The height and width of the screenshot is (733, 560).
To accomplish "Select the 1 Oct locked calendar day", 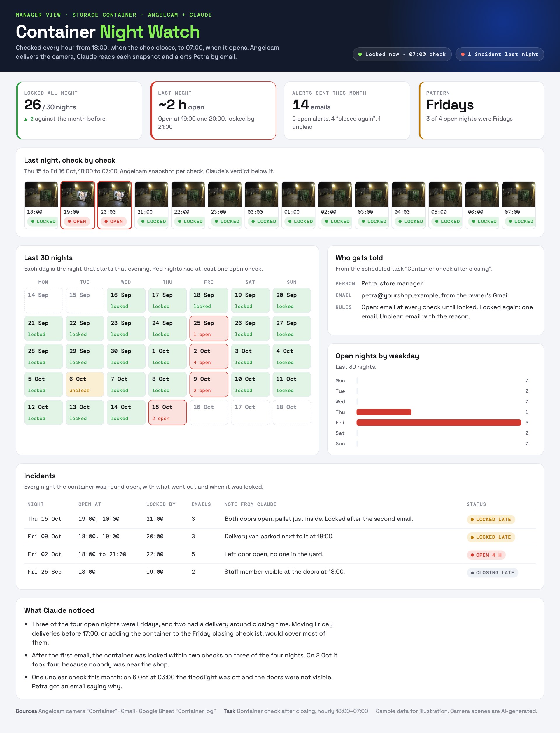I will pyautogui.click(x=167, y=356).
